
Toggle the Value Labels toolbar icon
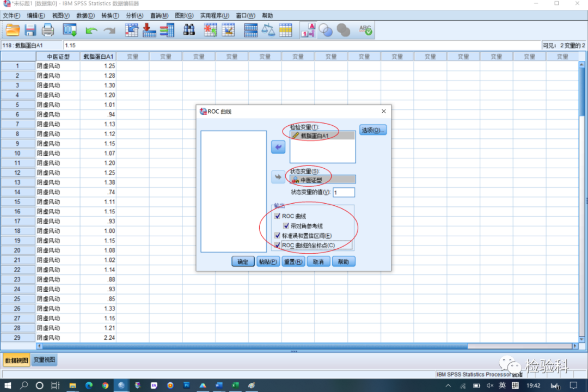coord(308,30)
